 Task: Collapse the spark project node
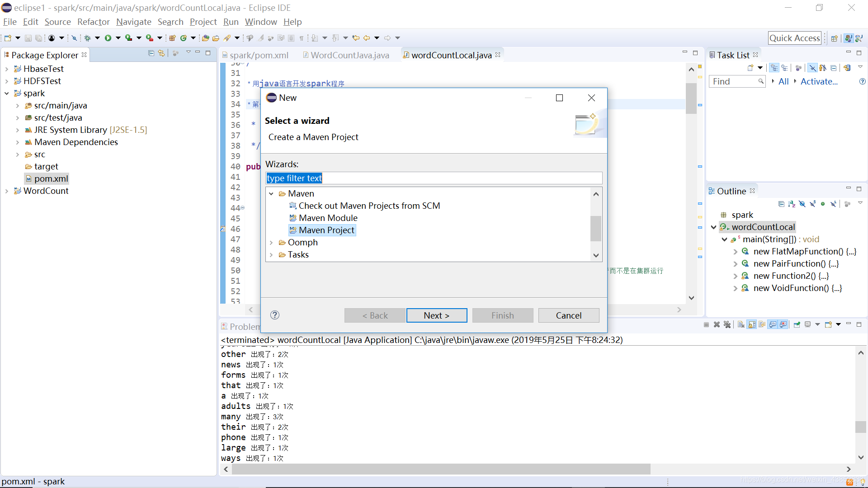[7, 93]
